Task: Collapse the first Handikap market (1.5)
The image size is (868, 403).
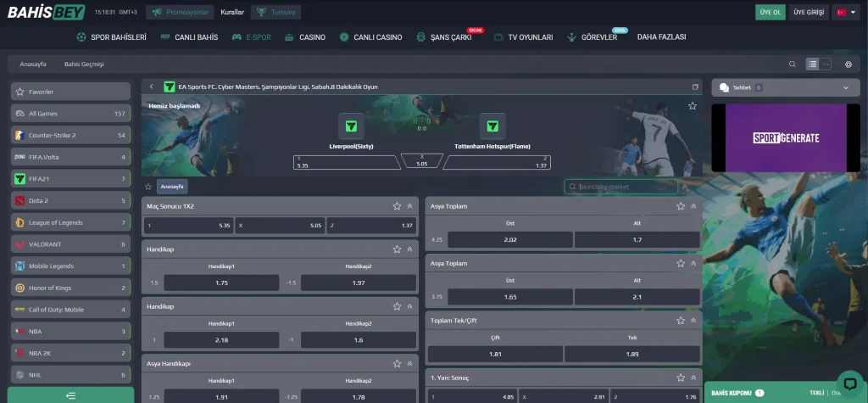Action: point(409,249)
